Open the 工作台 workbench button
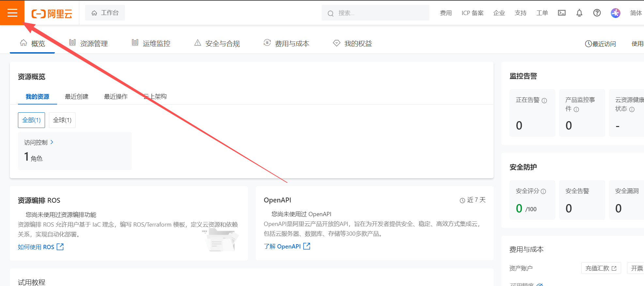Image resolution: width=644 pixels, height=286 pixels. [105, 13]
